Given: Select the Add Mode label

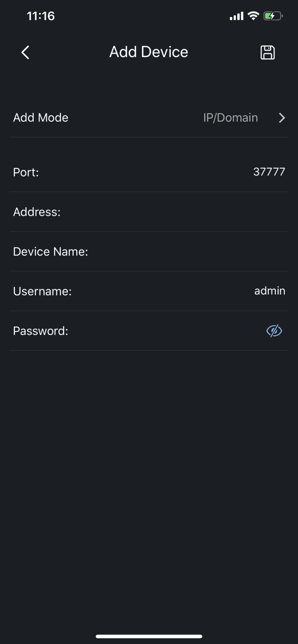Looking at the screenshot, I should tap(40, 118).
